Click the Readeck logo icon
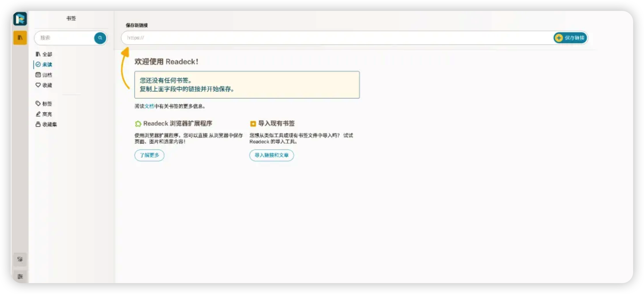644x294 pixels. (20, 19)
